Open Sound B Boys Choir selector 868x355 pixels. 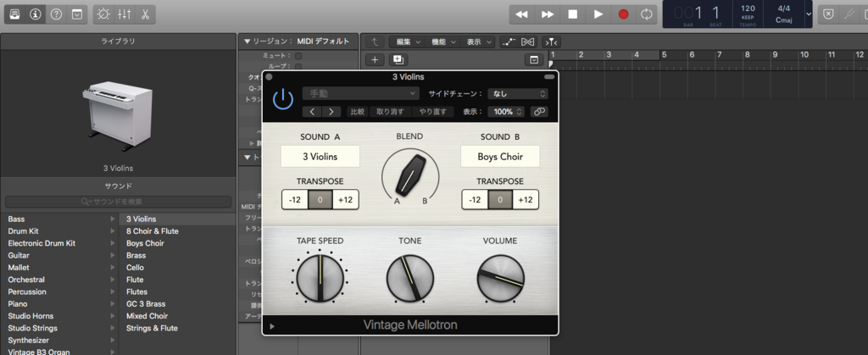(x=500, y=157)
